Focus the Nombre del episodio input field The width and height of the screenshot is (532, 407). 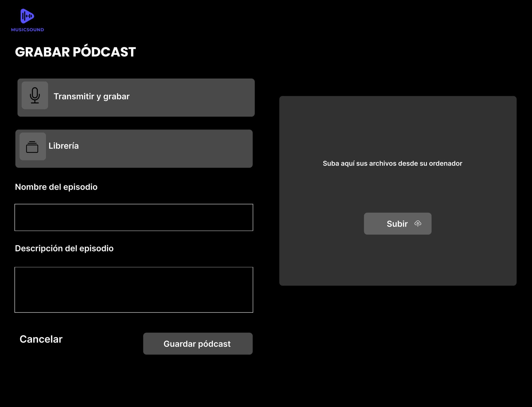tap(134, 217)
